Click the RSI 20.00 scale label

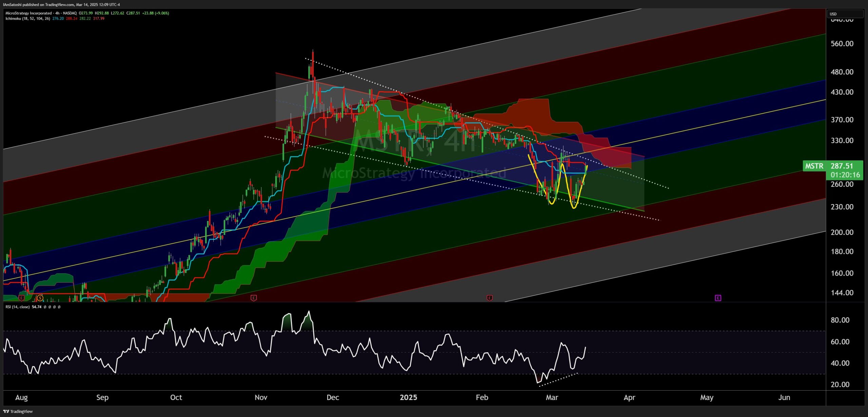tap(840, 384)
